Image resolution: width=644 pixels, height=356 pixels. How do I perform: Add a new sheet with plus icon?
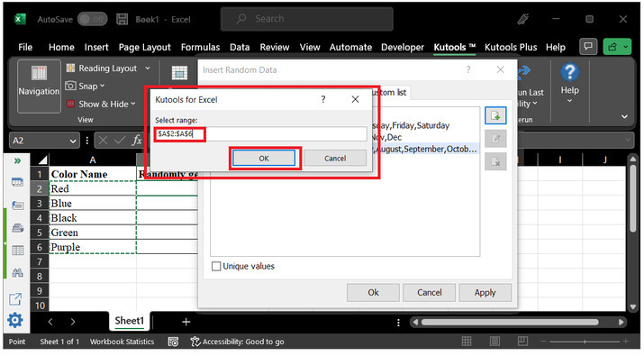(x=186, y=322)
